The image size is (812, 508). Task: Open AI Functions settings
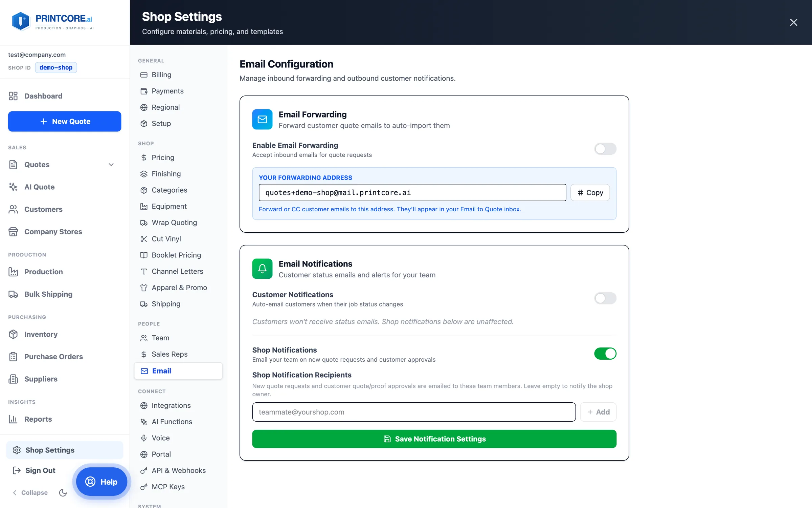point(178,422)
